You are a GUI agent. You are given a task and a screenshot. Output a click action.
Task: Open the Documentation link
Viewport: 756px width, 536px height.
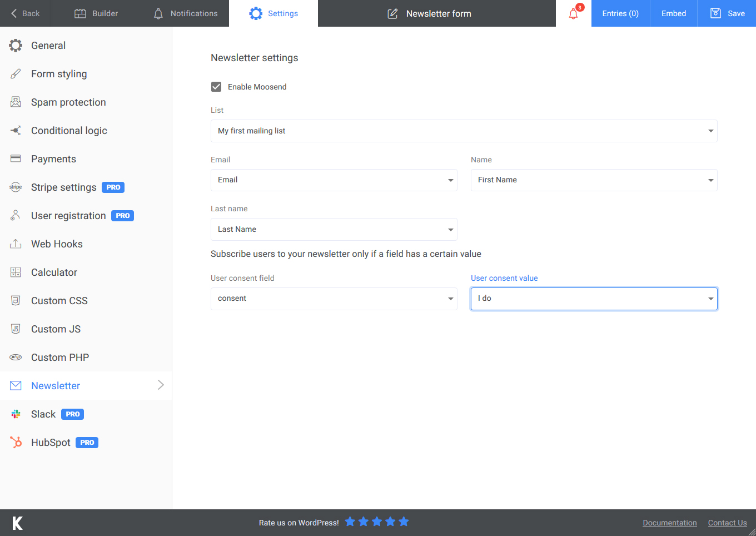pyautogui.click(x=670, y=523)
